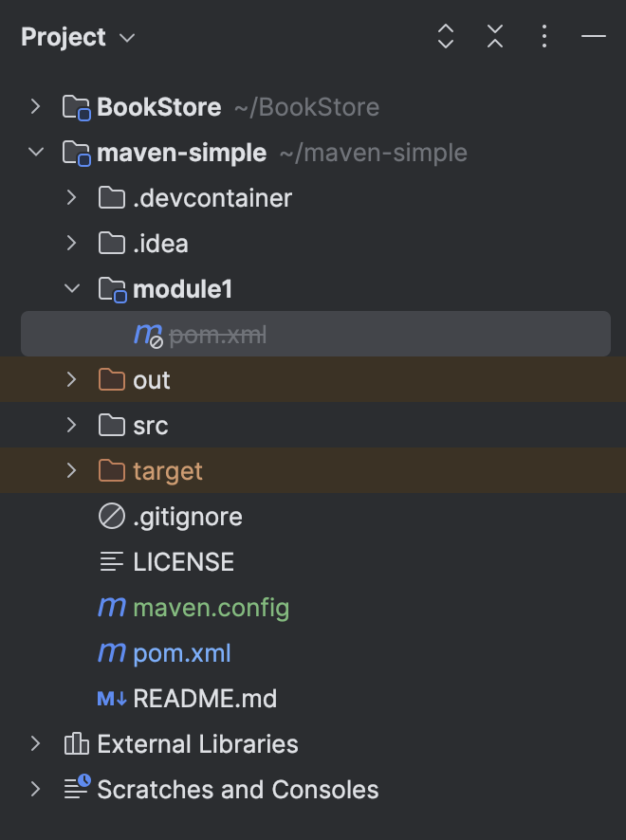Expand the .devcontainer folder
Image resolution: width=626 pixels, height=840 pixels.
pyautogui.click(x=70, y=197)
